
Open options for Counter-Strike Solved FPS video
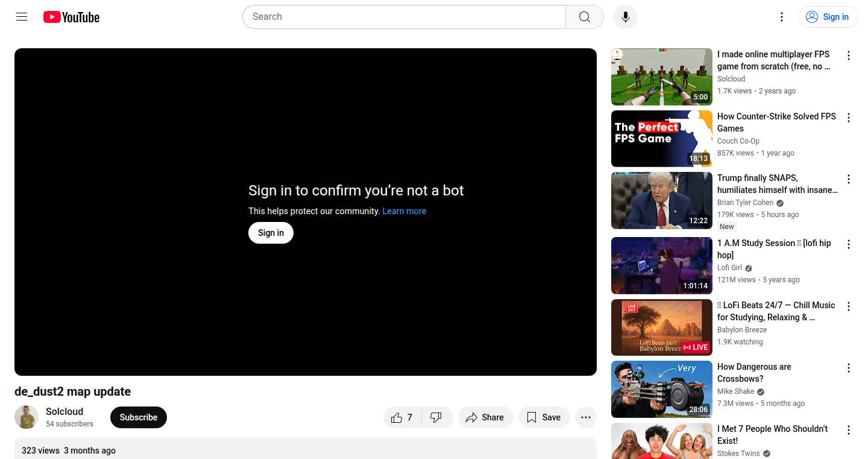[x=849, y=118]
